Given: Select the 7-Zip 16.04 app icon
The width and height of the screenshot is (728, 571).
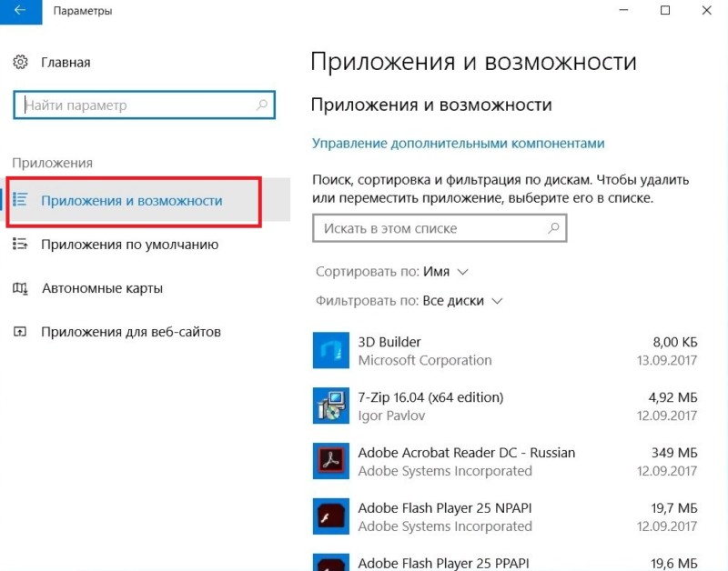Looking at the screenshot, I should pos(330,406).
